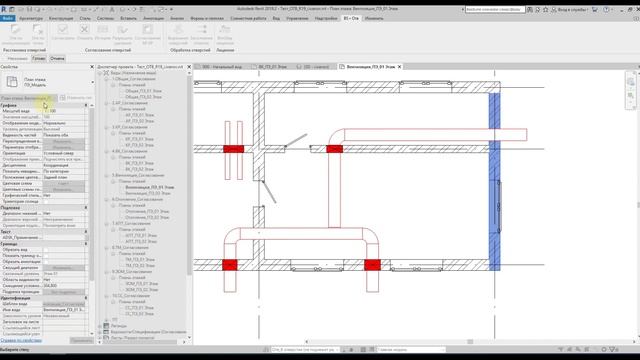Click the search keywords input field
The image size is (640, 360).
coord(495,9)
